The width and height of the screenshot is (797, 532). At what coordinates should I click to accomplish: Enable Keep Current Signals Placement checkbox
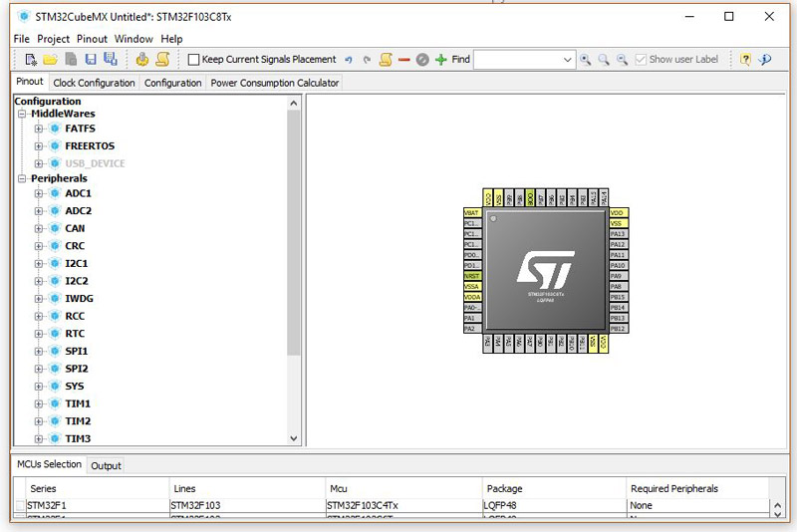tap(193, 60)
